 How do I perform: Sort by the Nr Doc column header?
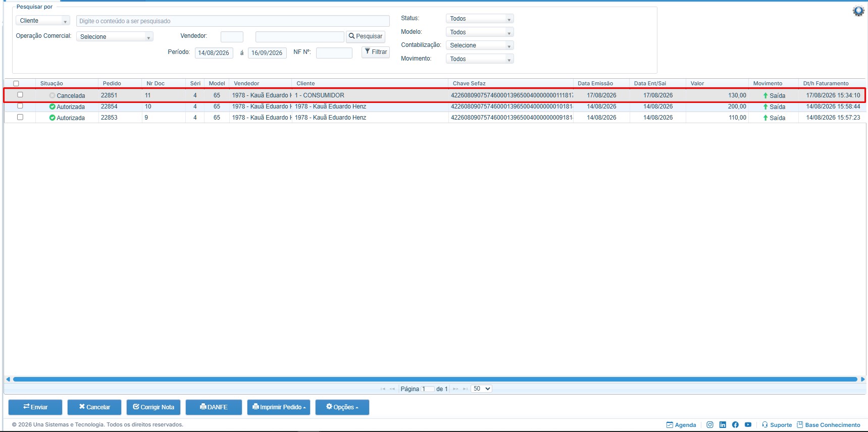tap(156, 84)
